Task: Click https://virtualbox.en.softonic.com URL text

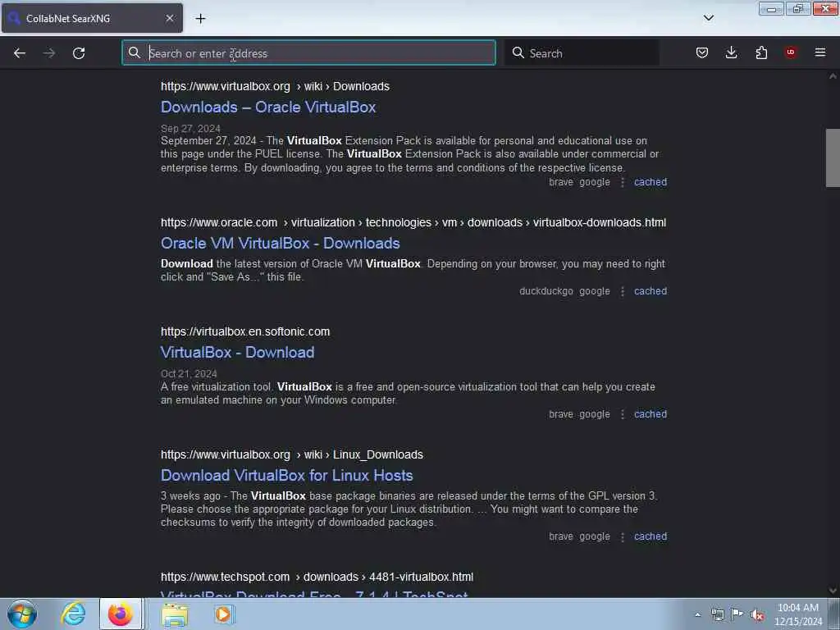Action: tap(245, 331)
